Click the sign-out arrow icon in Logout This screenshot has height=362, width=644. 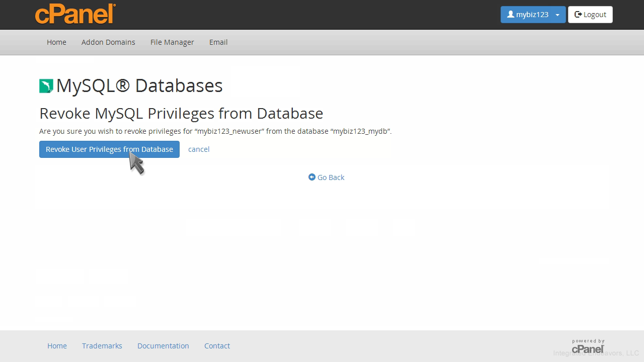[x=578, y=15]
